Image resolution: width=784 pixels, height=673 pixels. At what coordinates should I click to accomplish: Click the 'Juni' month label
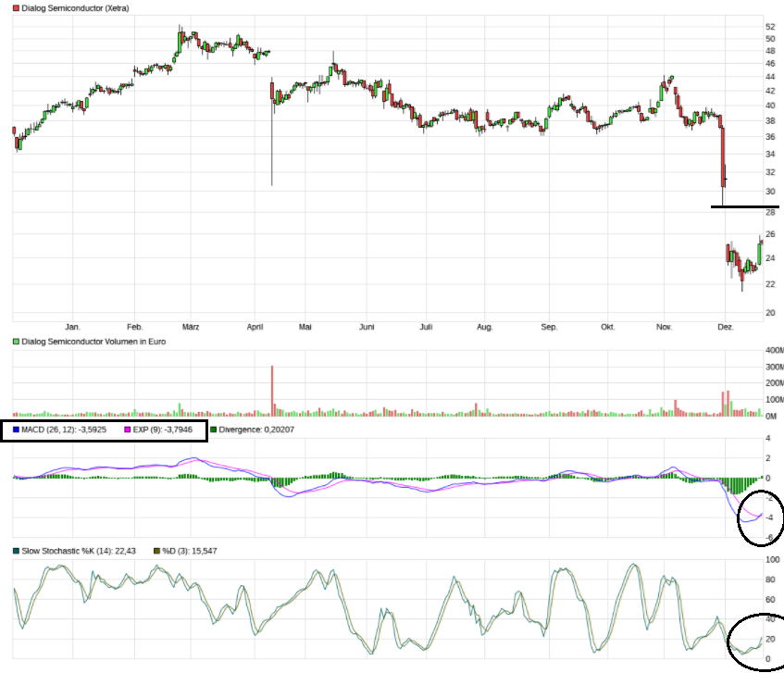click(x=367, y=327)
